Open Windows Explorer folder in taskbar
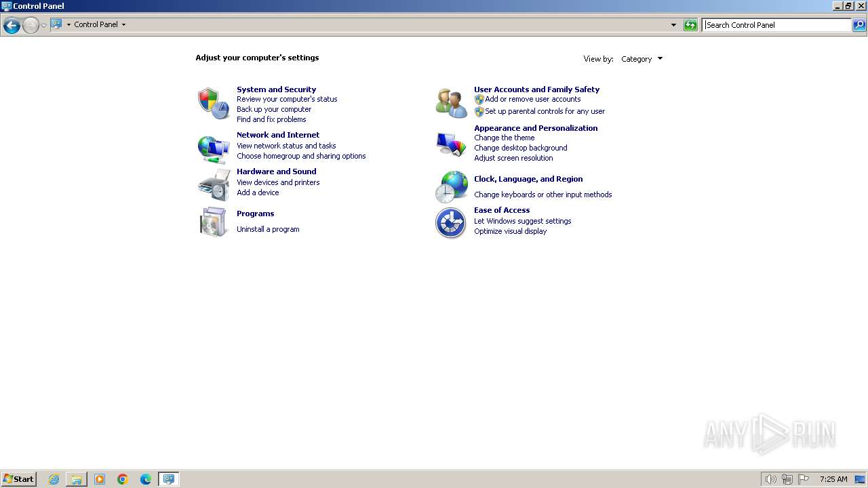Image resolution: width=868 pixels, height=488 pixels. coord(77,479)
